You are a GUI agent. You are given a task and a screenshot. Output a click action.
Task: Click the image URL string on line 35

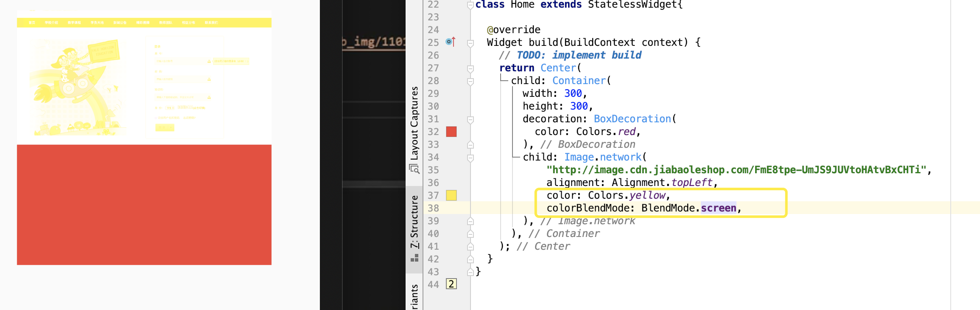click(736, 170)
